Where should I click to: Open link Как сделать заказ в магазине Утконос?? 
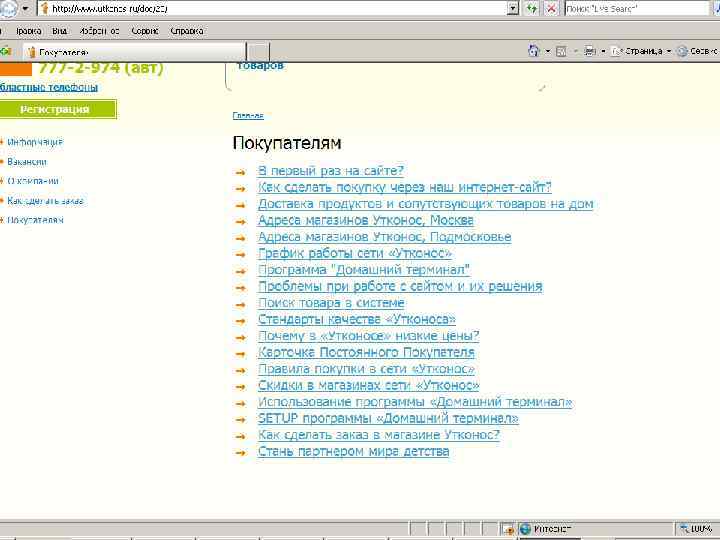tap(378, 435)
